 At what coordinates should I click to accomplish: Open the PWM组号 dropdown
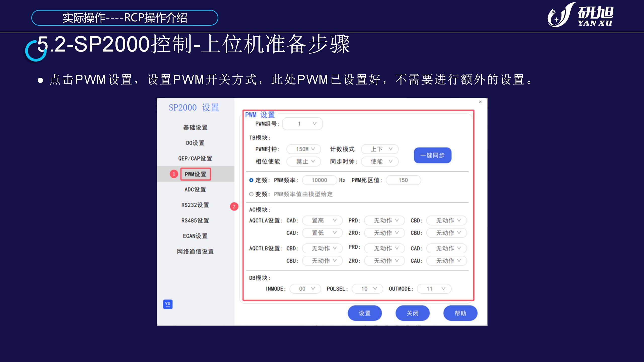302,124
